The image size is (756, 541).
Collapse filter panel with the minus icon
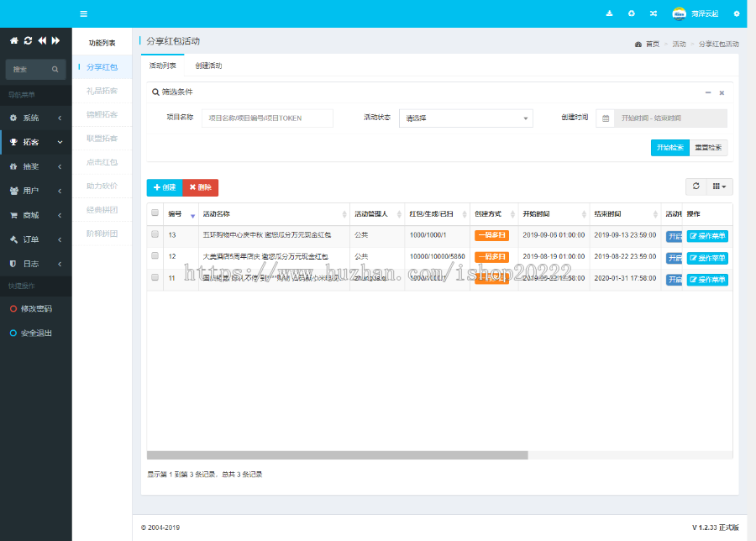click(x=708, y=92)
